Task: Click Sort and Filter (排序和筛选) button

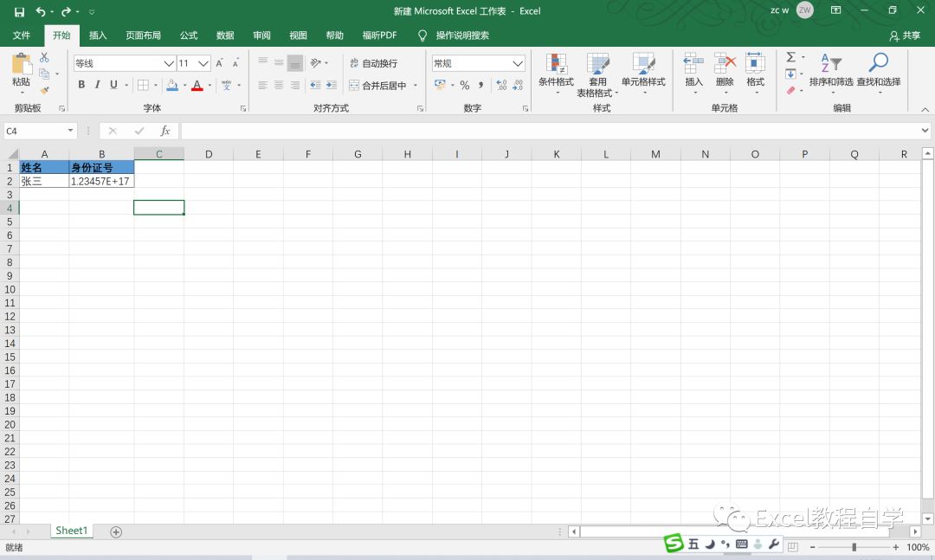Action: pyautogui.click(x=831, y=72)
